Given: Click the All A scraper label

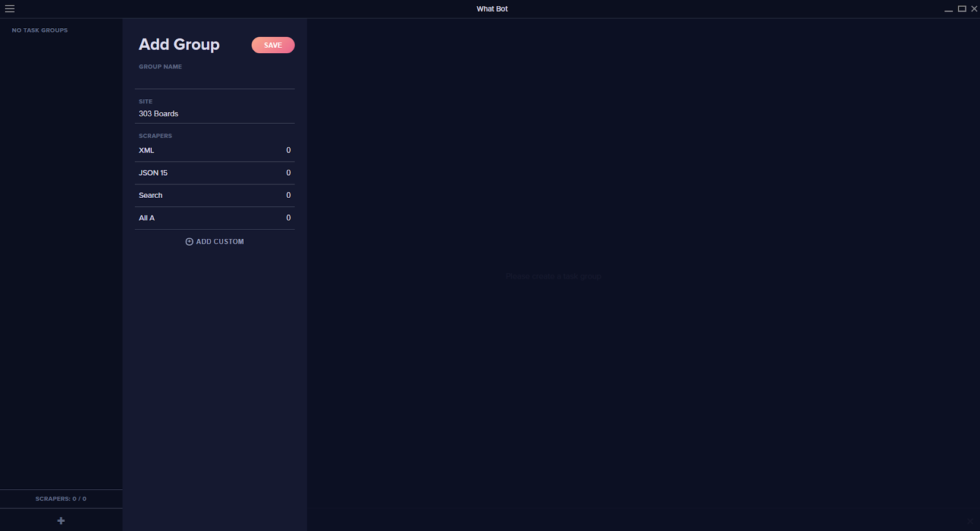Looking at the screenshot, I should point(147,218).
